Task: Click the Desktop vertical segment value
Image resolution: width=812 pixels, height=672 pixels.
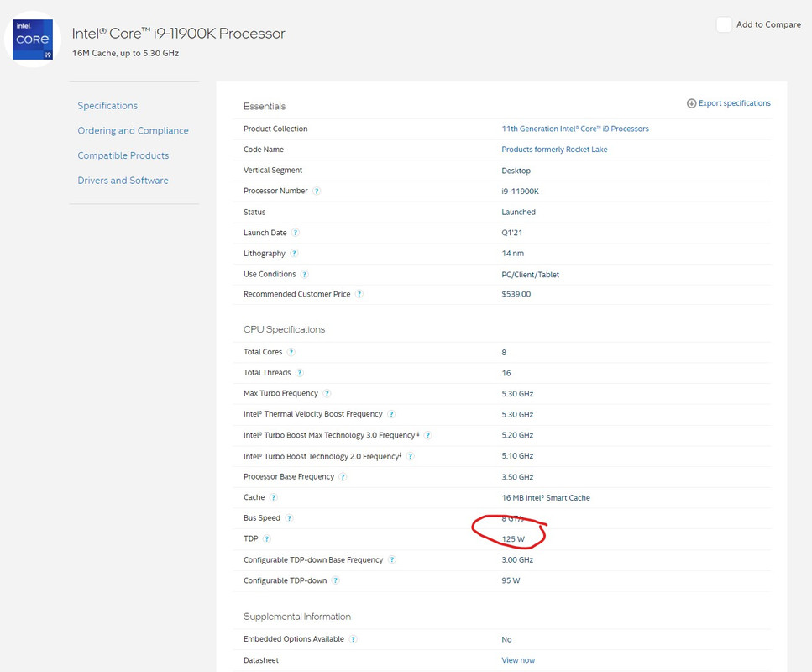Action: [x=516, y=171]
